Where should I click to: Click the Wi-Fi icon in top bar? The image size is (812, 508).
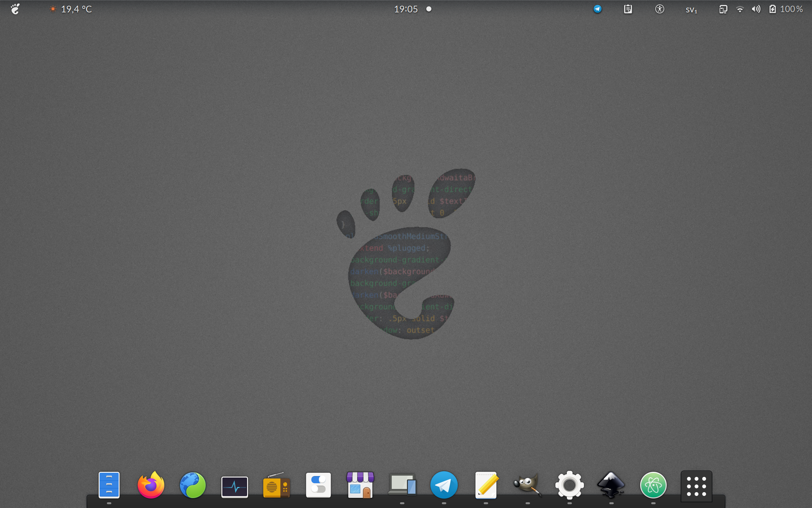tap(740, 9)
